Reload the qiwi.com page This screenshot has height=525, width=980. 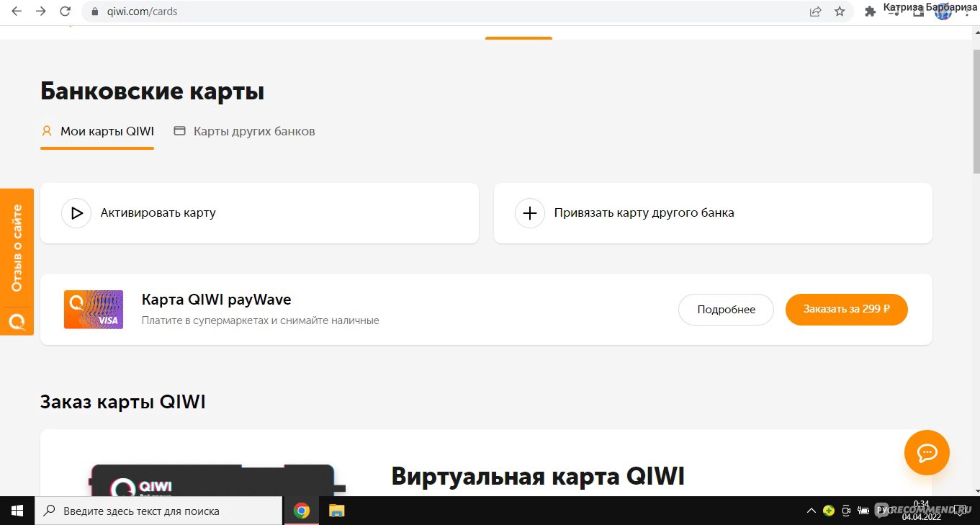(x=66, y=12)
